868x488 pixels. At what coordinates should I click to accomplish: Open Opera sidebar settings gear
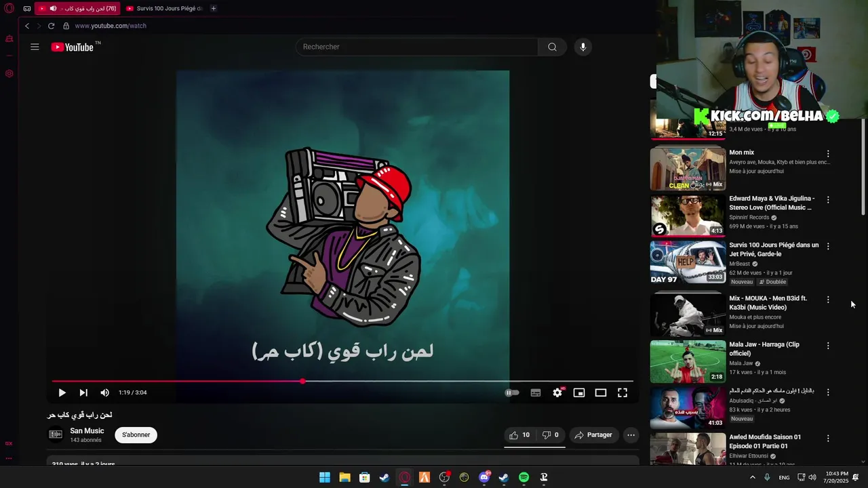9,73
